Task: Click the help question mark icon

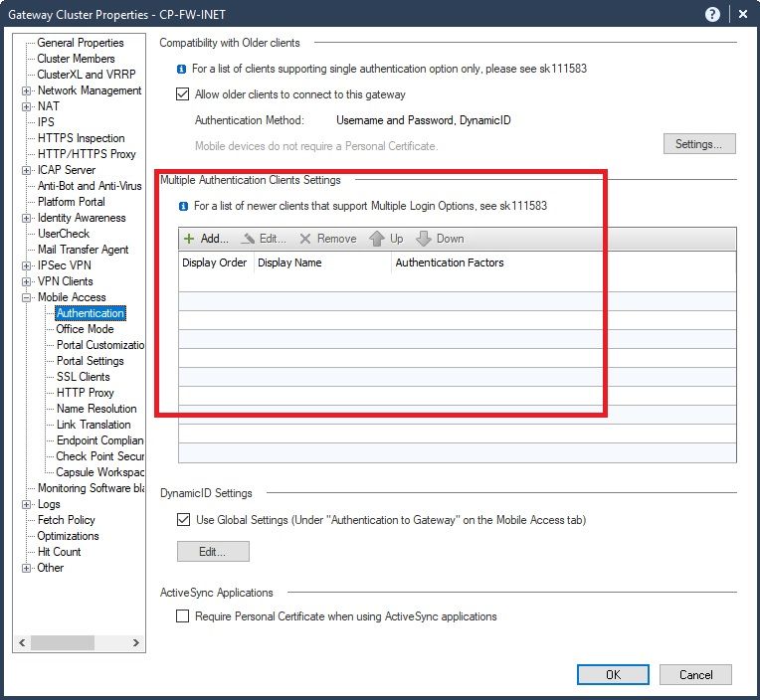Action: (x=712, y=15)
